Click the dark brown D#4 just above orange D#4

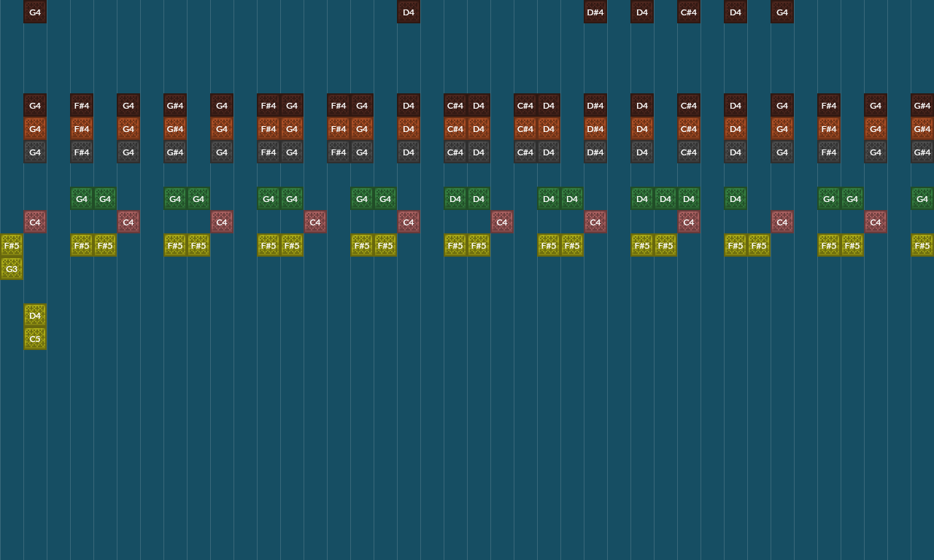coord(595,106)
